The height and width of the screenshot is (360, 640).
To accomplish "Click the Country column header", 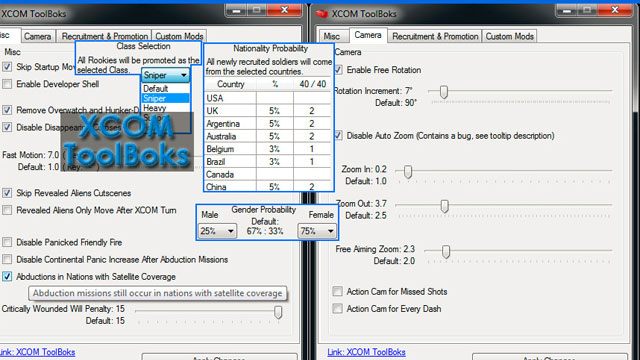I will tap(230, 84).
